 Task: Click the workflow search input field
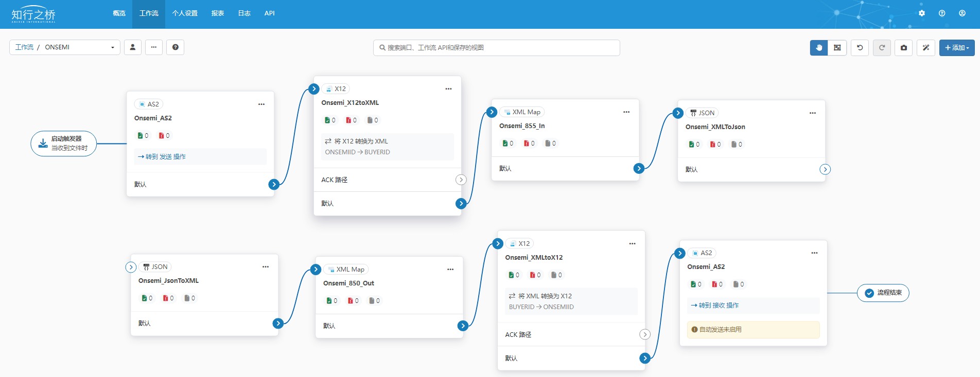[x=497, y=48]
